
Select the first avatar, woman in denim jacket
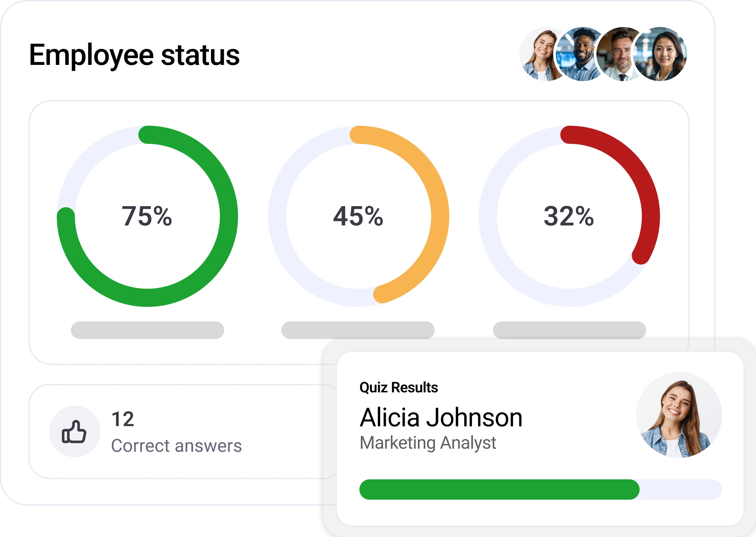539,54
